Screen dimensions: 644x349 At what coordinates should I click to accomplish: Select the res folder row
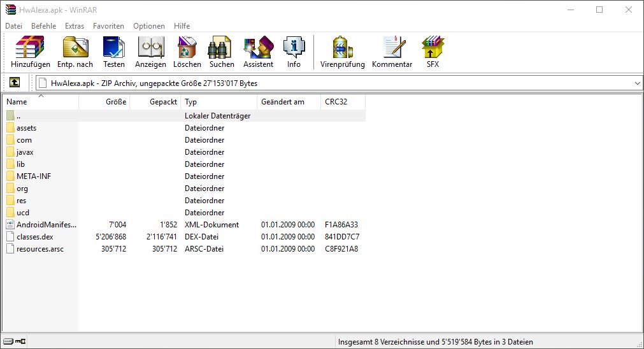(x=184, y=201)
